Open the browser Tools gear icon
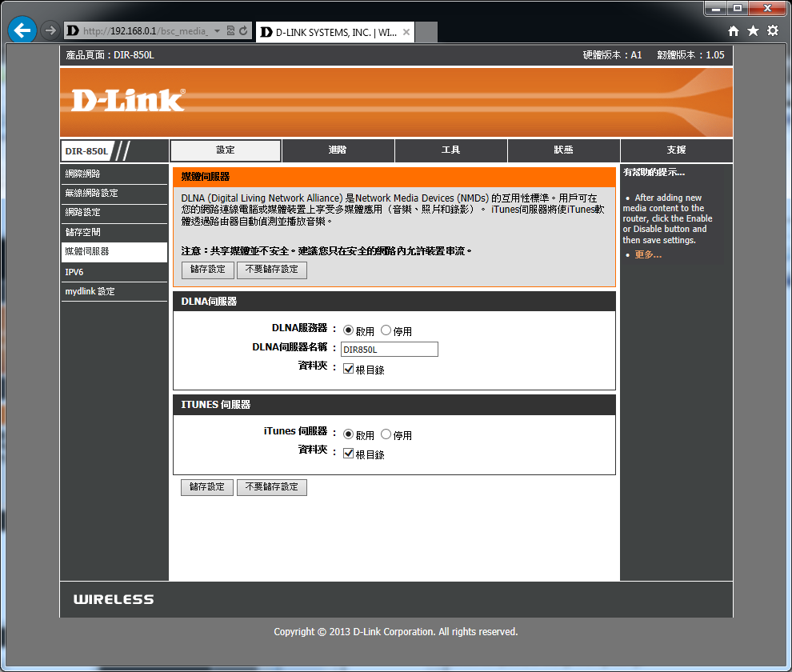The image size is (792, 672). (x=772, y=30)
